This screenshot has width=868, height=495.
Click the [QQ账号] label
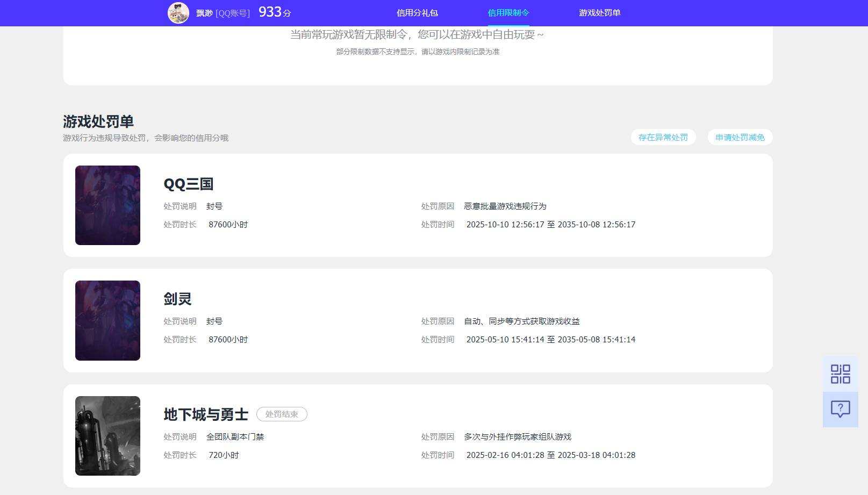pos(233,13)
